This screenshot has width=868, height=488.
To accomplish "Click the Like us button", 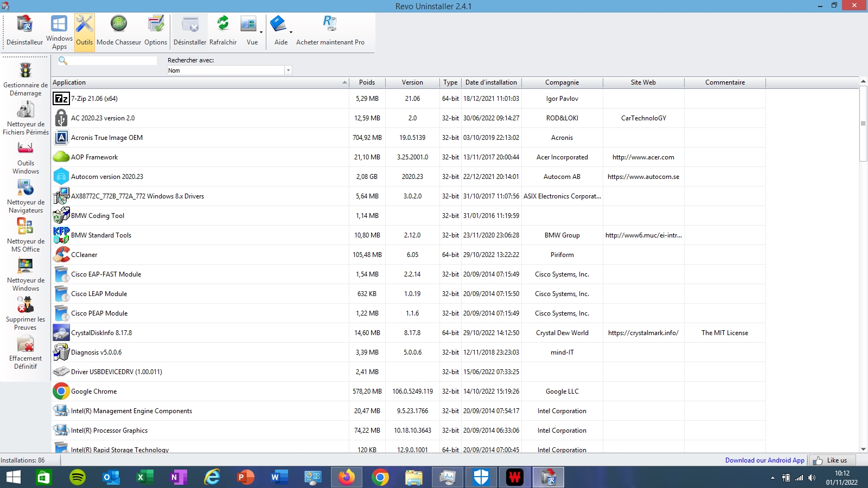I will point(832,460).
